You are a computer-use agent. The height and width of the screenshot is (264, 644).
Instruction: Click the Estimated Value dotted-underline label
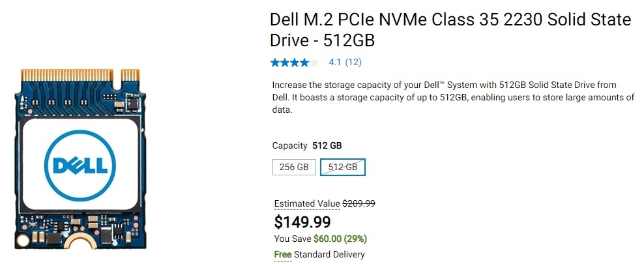[x=307, y=203]
